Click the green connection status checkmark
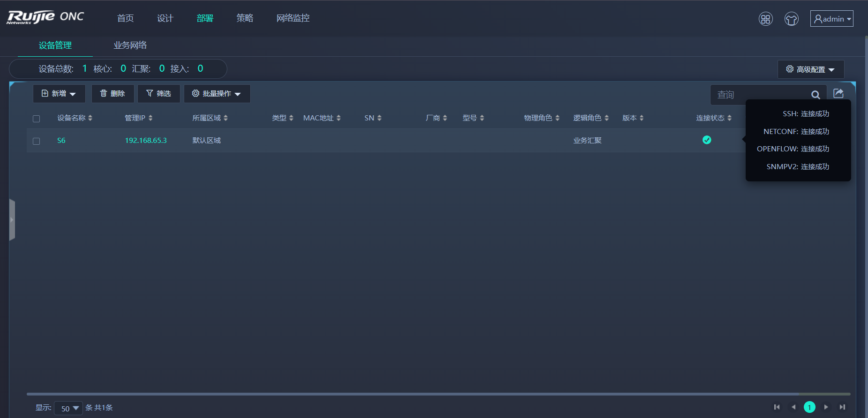868x418 pixels. [x=707, y=140]
